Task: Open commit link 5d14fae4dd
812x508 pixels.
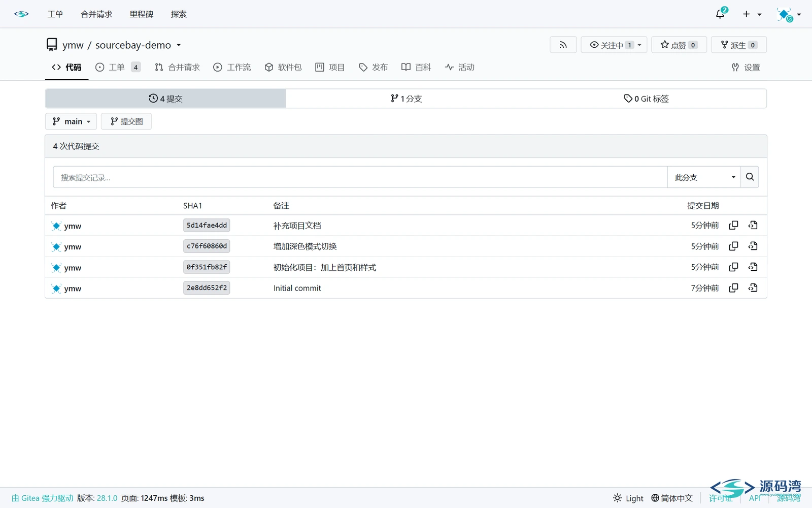Action: point(207,225)
